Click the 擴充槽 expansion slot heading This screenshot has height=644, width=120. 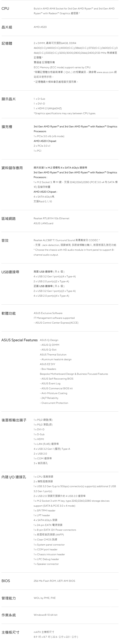[7, 127]
